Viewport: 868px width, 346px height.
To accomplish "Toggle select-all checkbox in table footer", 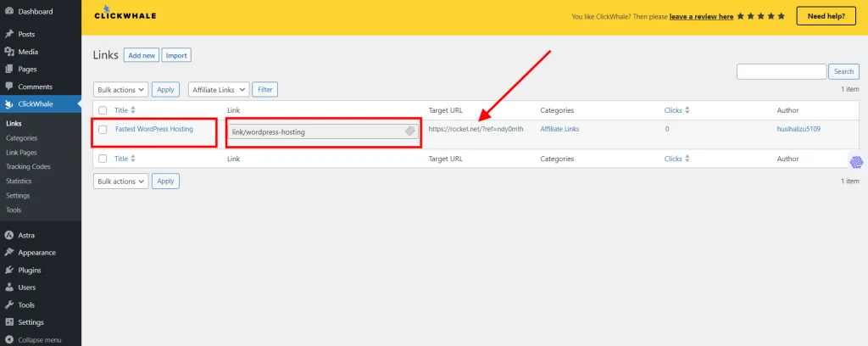I will pos(103,159).
